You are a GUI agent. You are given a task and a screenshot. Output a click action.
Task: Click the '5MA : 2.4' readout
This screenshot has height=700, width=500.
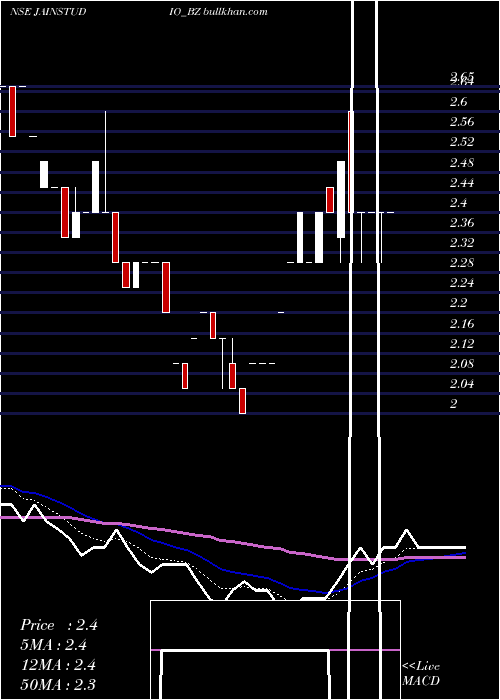[54, 645]
